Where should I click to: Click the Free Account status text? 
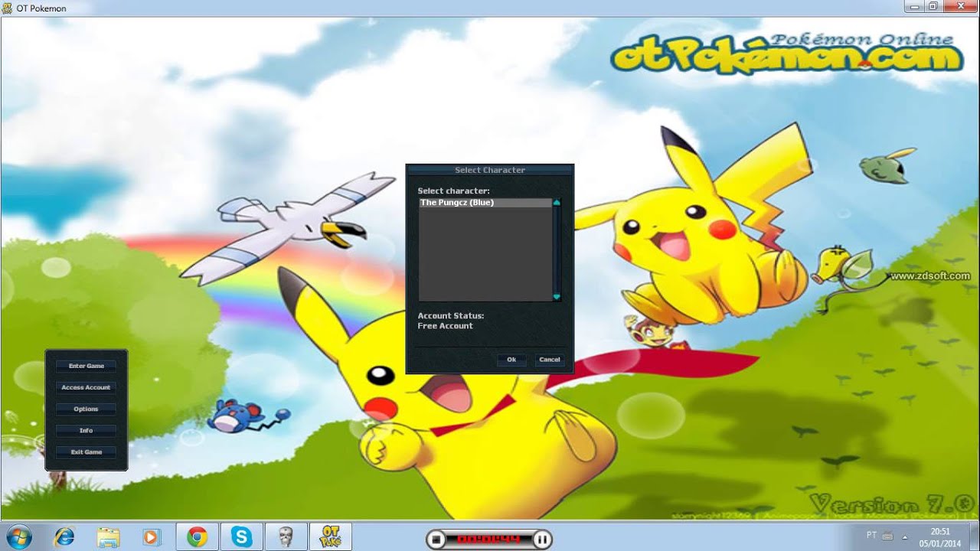pos(446,326)
